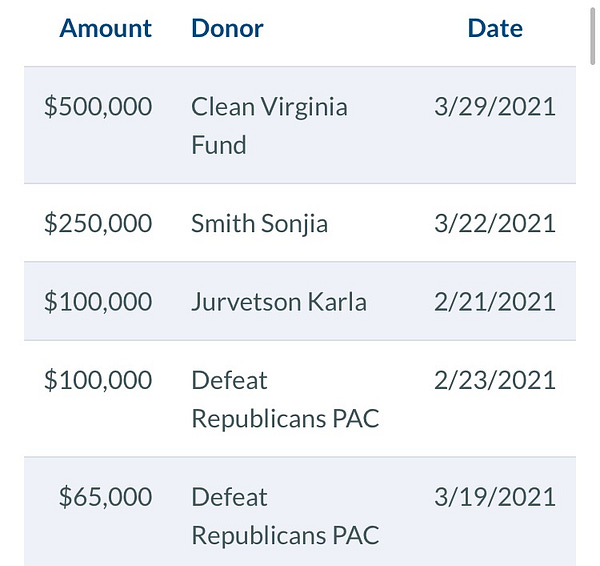Click the 3/19/2021 date cell

click(x=495, y=497)
